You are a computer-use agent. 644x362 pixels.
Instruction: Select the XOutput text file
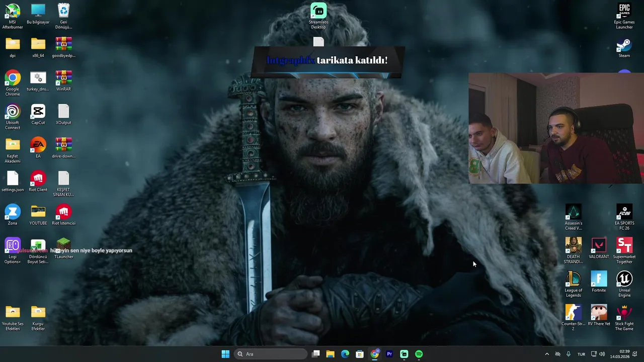tap(63, 115)
